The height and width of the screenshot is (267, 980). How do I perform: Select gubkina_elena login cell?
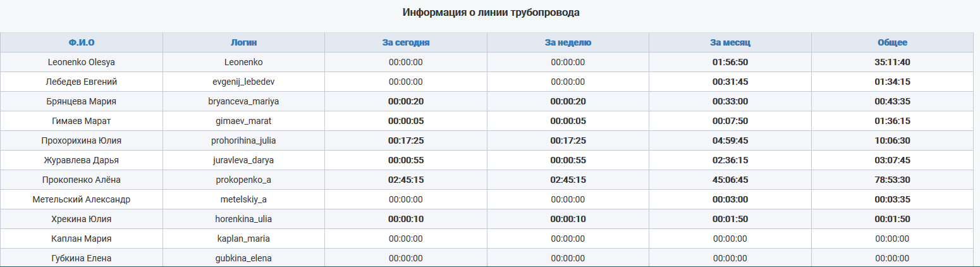[243, 258]
